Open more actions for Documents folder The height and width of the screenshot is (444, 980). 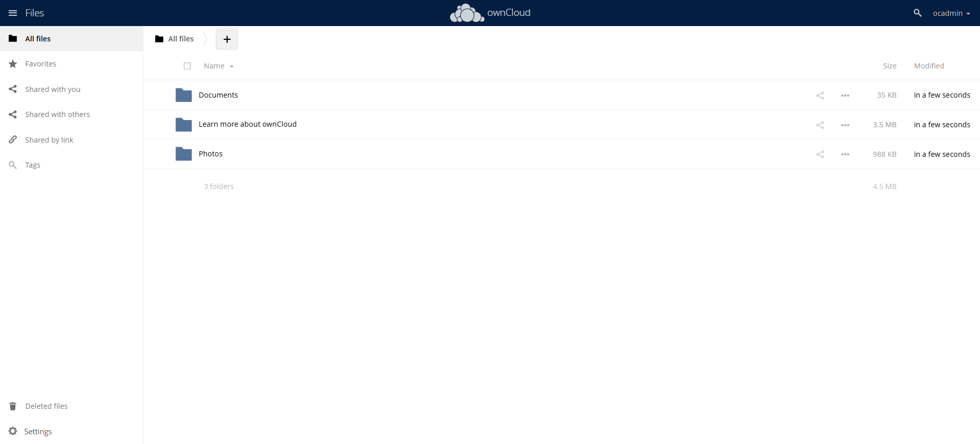tap(845, 96)
